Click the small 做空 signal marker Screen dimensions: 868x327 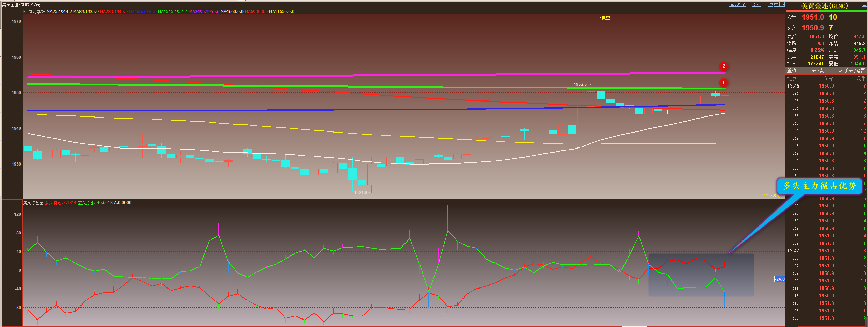click(605, 18)
